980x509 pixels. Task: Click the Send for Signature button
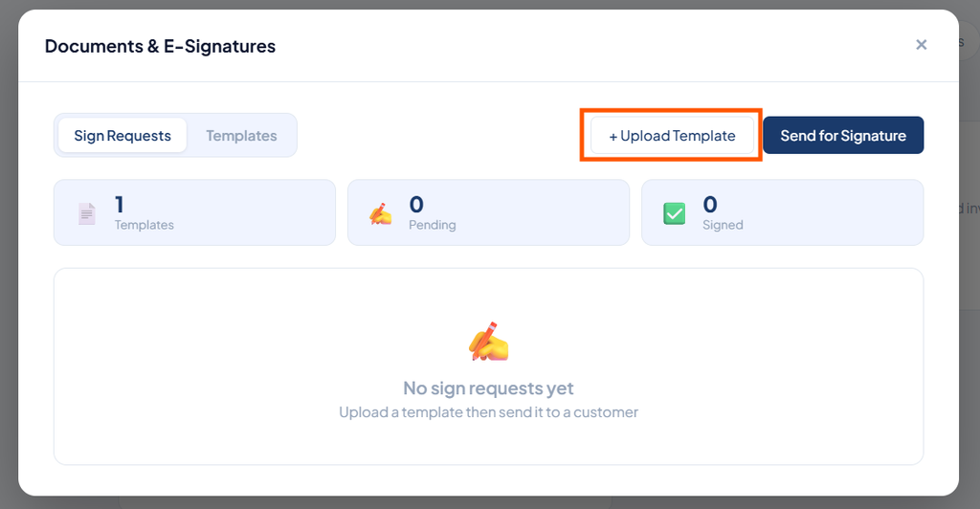(843, 136)
